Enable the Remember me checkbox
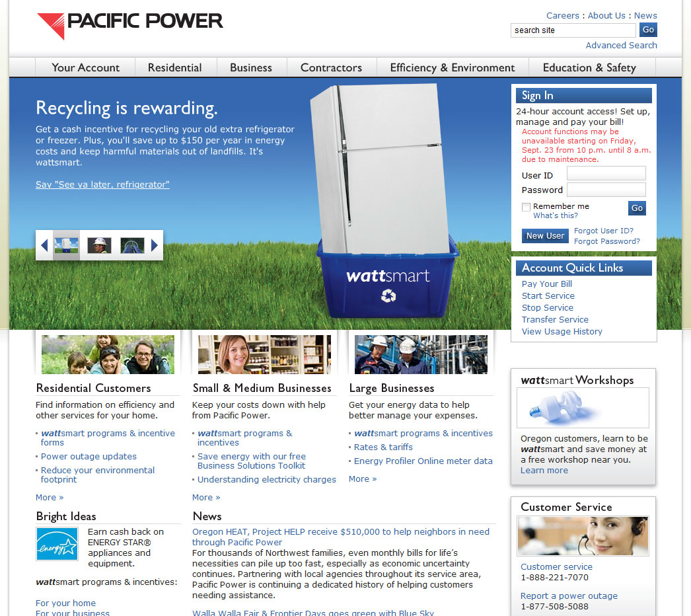691x616 pixels. (x=526, y=207)
